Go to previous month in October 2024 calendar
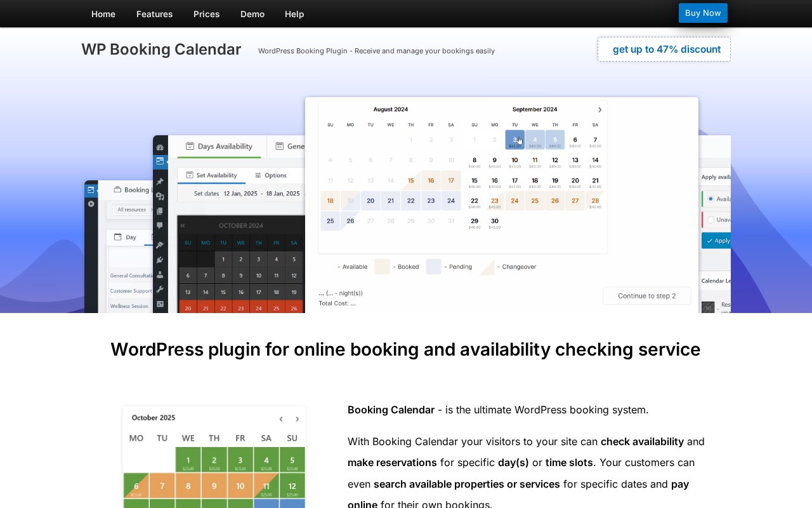Viewport: 812px width, 508px height. tap(183, 225)
